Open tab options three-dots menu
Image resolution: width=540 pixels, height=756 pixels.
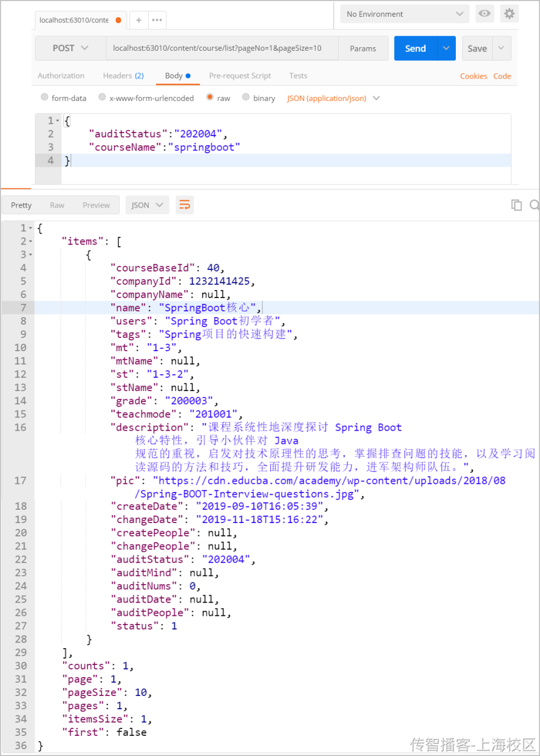157,20
